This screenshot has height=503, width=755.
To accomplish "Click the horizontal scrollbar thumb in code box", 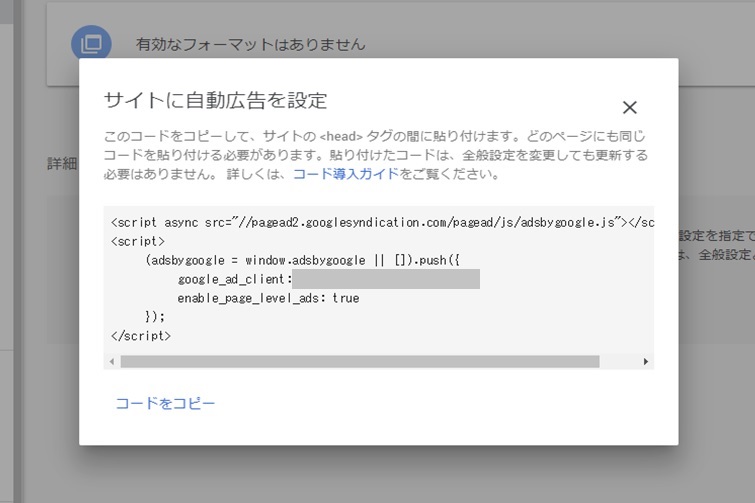I will click(360, 361).
